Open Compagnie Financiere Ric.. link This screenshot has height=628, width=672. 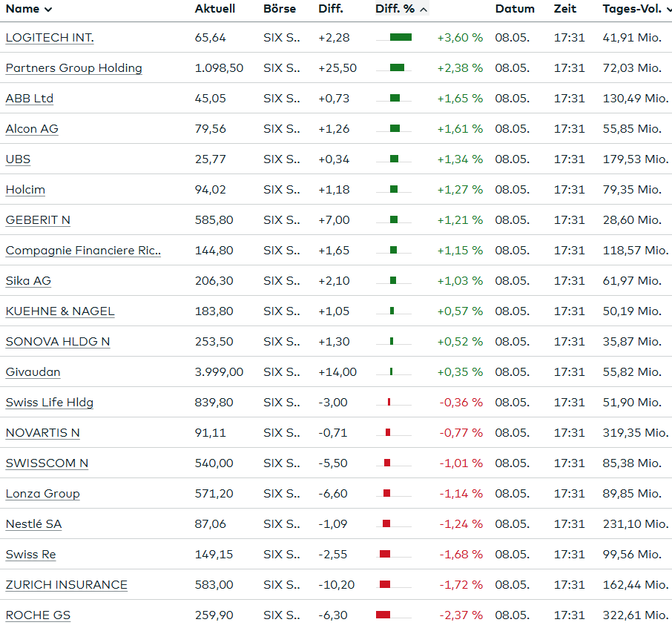[x=83, y=251]
